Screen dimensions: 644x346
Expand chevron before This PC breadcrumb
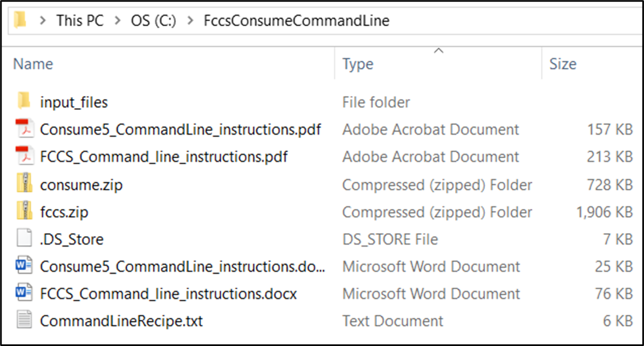[43, 21]
